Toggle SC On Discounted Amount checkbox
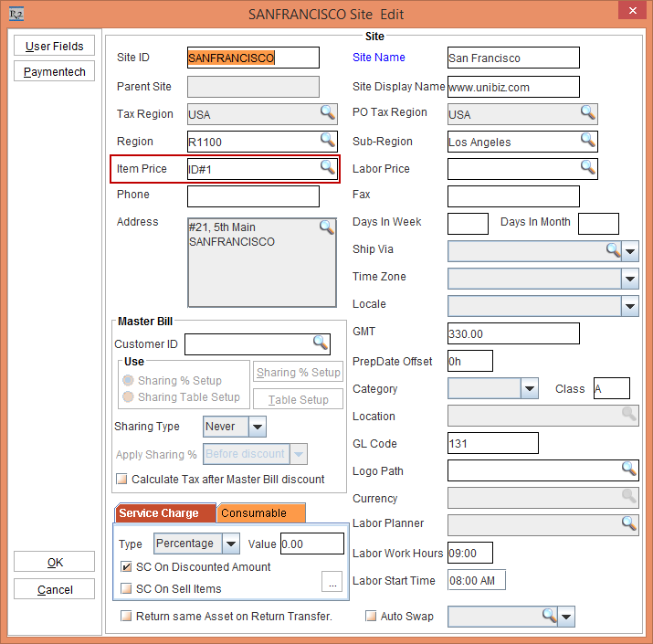 point(126,567)
